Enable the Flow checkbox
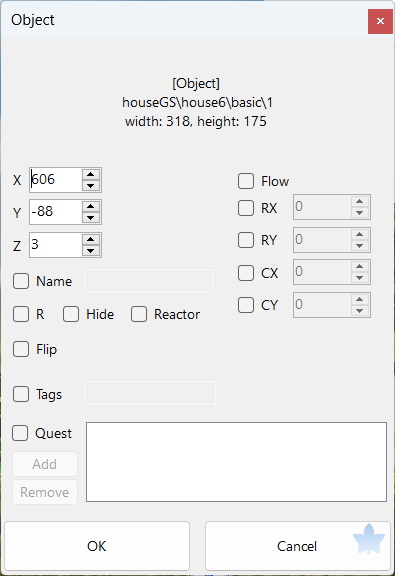Viewport: 395px width, 576px height. pos(246,181)
